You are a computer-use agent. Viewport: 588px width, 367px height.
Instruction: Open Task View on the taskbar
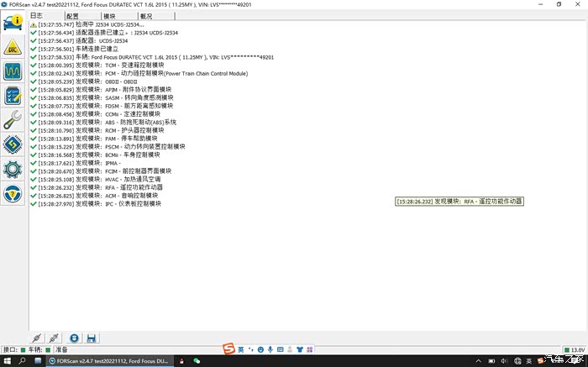38,361
